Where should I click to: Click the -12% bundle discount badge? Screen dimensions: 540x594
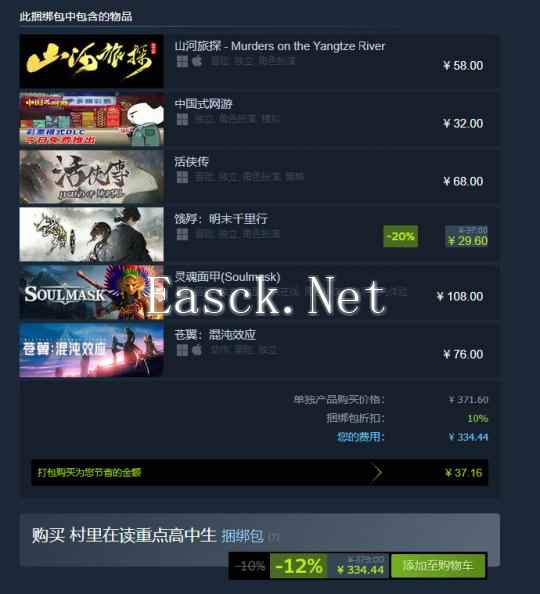pyautogui.click(x=299, y=566)
